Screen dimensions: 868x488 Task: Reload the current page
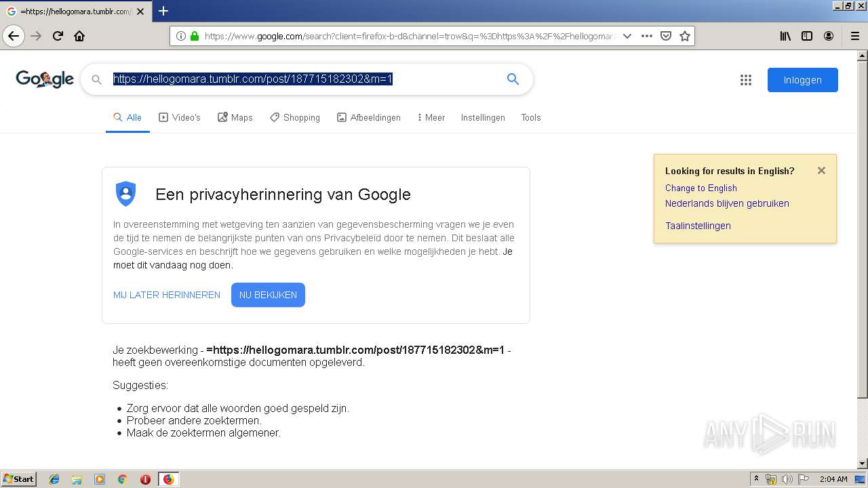coord(58,36)
